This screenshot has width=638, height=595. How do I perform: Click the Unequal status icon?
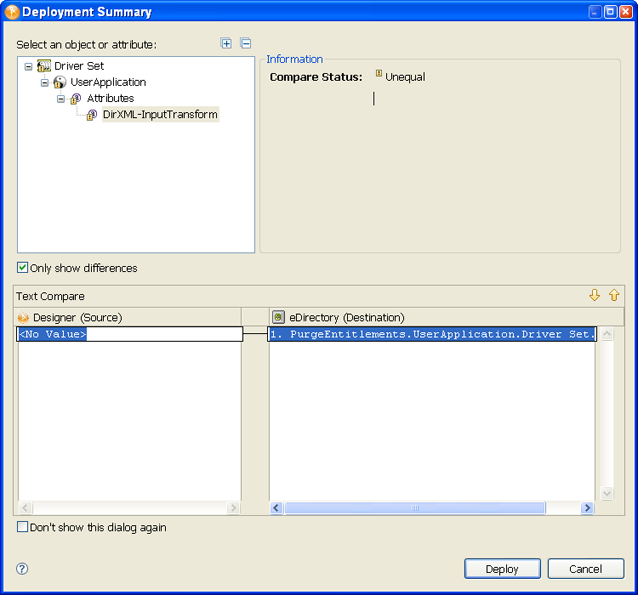tap(379, 74)
